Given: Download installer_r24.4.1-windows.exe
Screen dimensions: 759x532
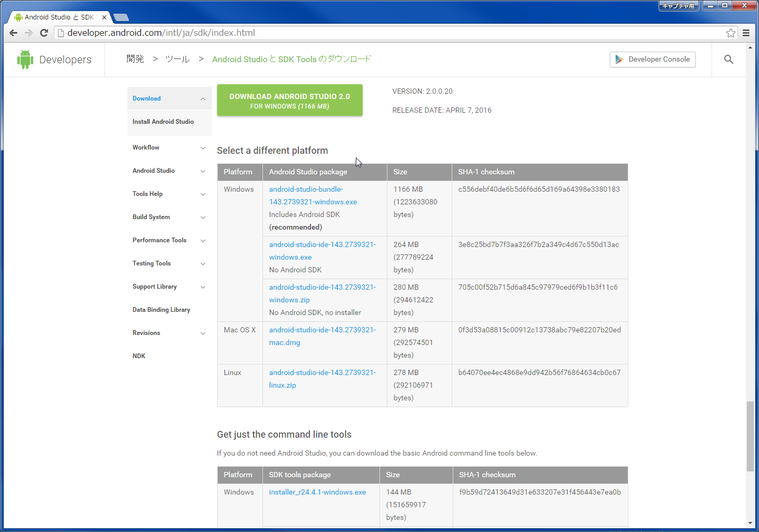Looking at the screenshot, I should click(317, 492).
